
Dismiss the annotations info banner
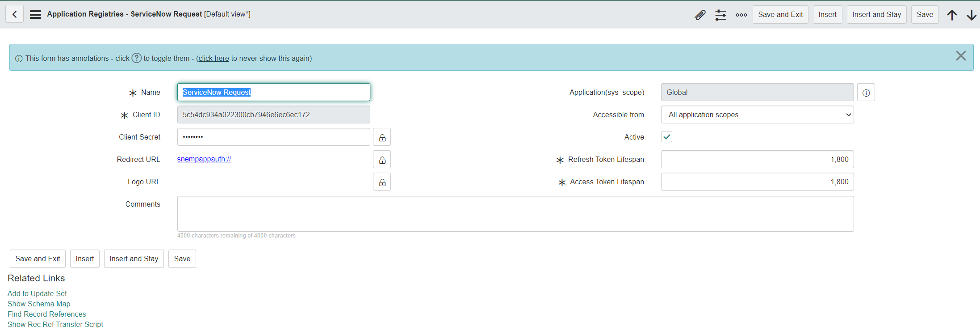961,56
